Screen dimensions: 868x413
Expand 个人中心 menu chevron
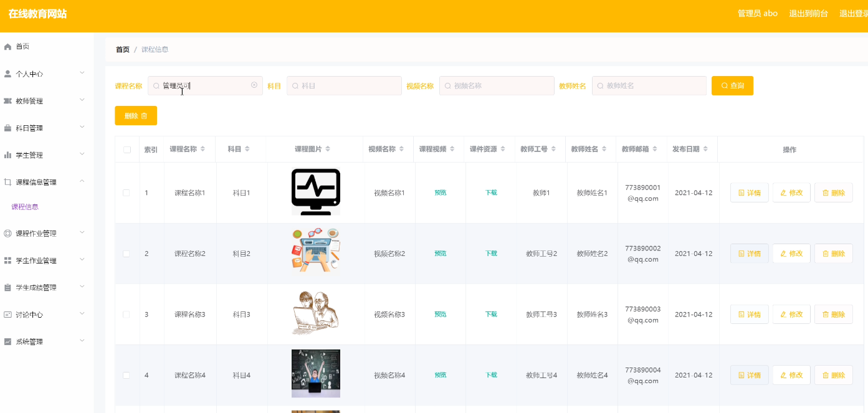click(82, 73)
